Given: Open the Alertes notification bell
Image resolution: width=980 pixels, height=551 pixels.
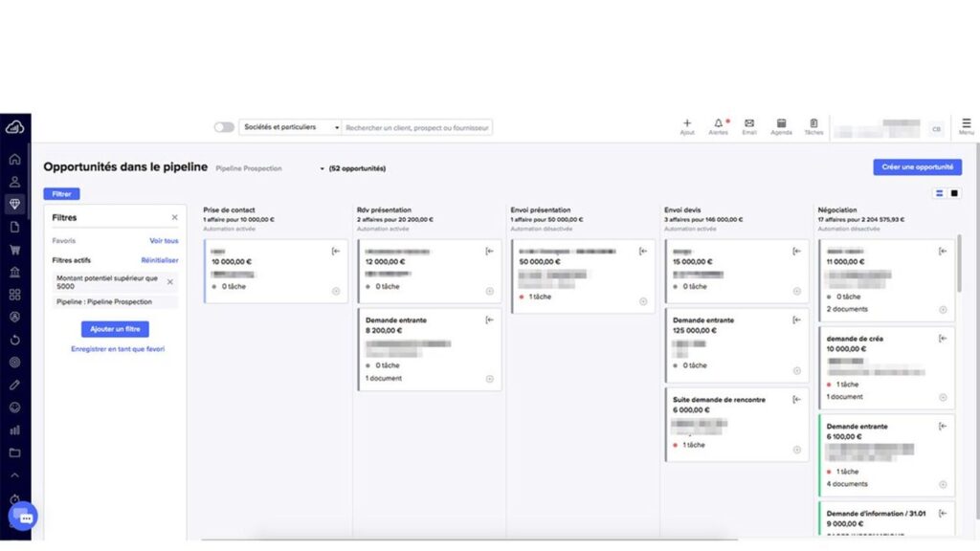Looking at the screenshot, I should (x=718, y=123).
